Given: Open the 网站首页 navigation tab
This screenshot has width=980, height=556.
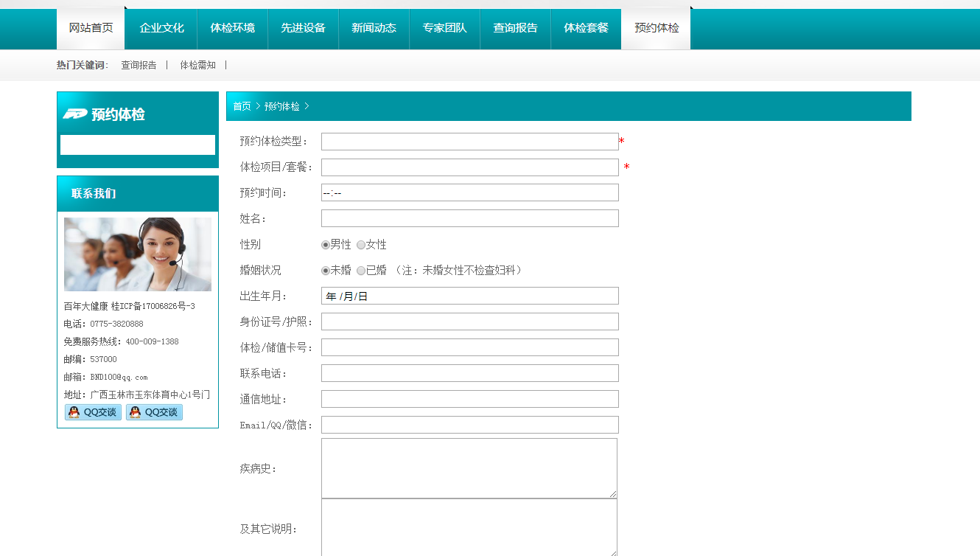Looking at the screenshot, I should click(91, 28).
